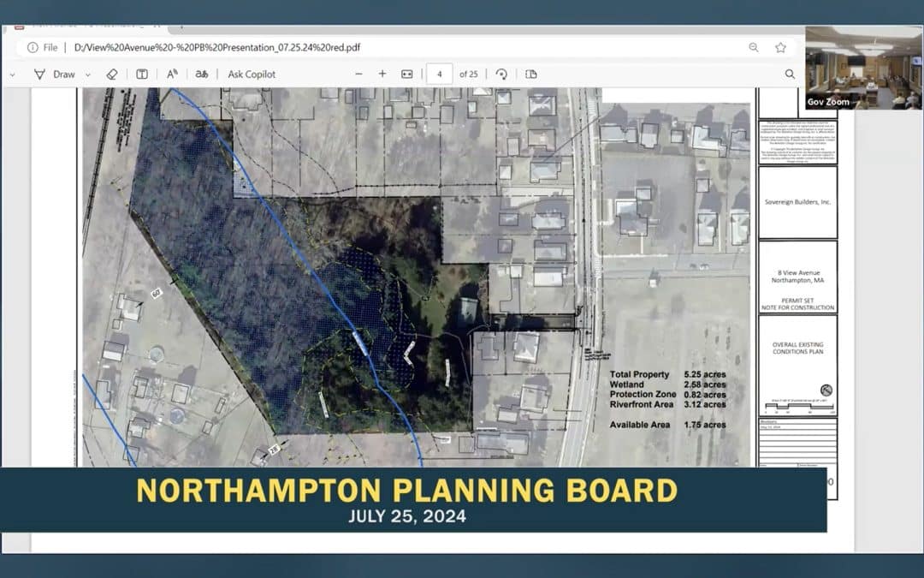Click the Gov Zoom video thumbnail
924x578 pixels.
pyautogui.click(x=864, y=68)
